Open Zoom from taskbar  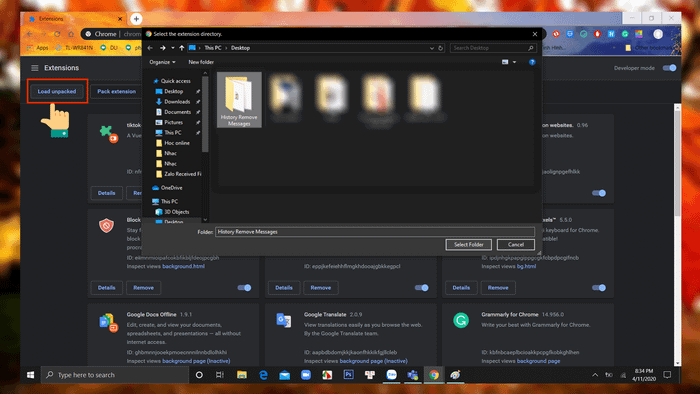click(306, 375)
